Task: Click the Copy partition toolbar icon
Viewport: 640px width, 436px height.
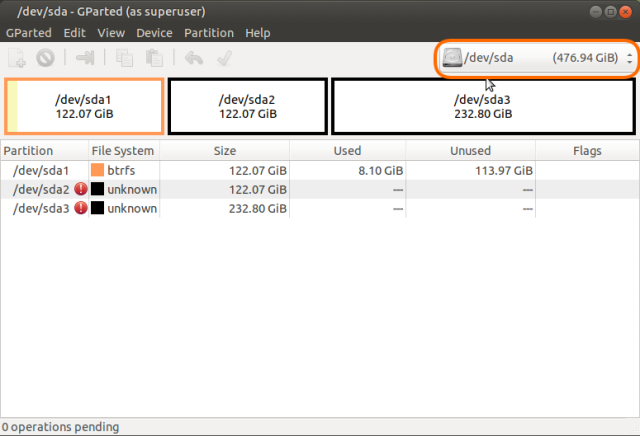Action: 125,59
